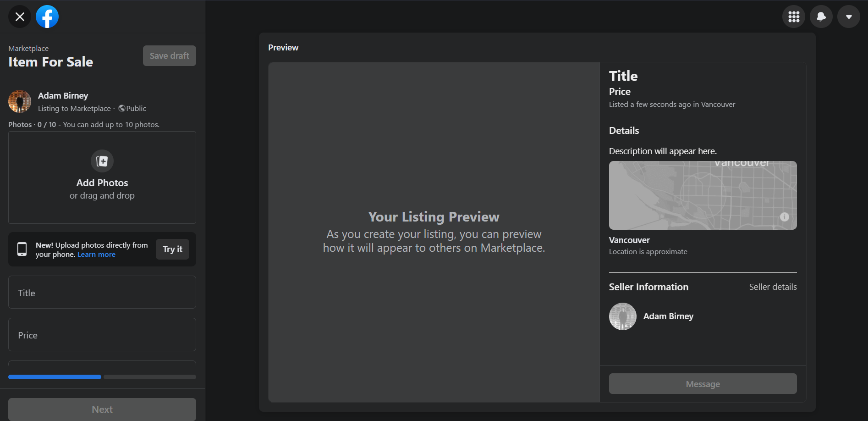Viewport: 868px width, 421px height.
Task: Click the 'Details' heading in the preview
Action: coord(624,131)
